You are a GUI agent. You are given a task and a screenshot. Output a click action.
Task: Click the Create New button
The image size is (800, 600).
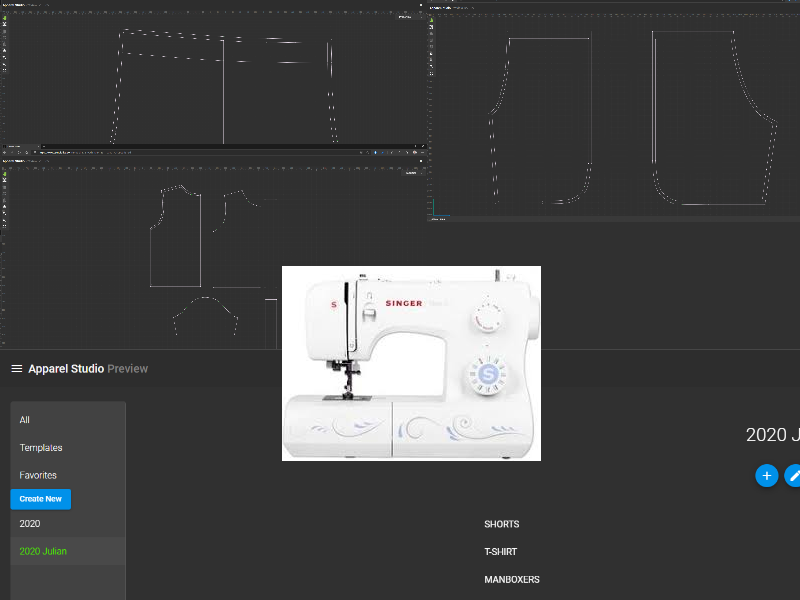(x=41, y=499)
